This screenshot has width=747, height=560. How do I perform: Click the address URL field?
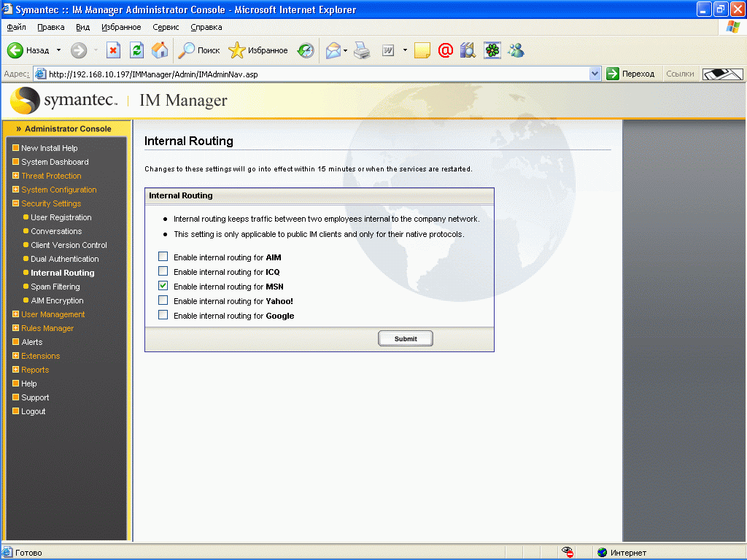coord(317,74)
